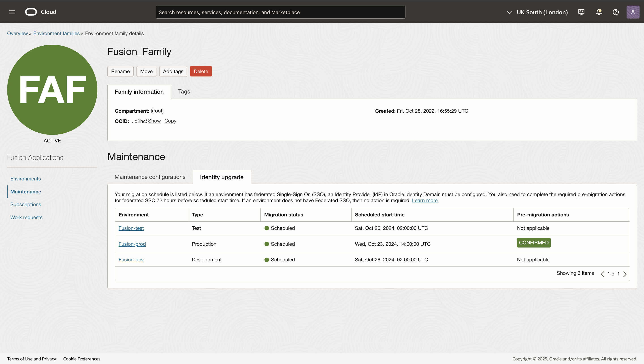Navigate to Environment families breadcrumb
The height and width of the screenshot is (364, 644).
(56, 34)
